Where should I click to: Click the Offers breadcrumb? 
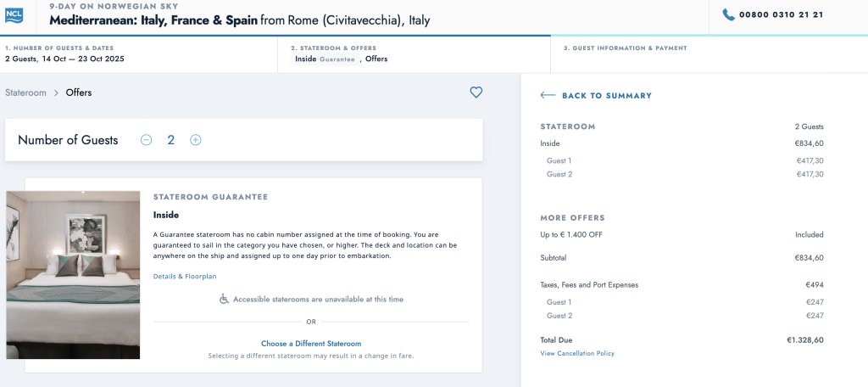(79, 93)
